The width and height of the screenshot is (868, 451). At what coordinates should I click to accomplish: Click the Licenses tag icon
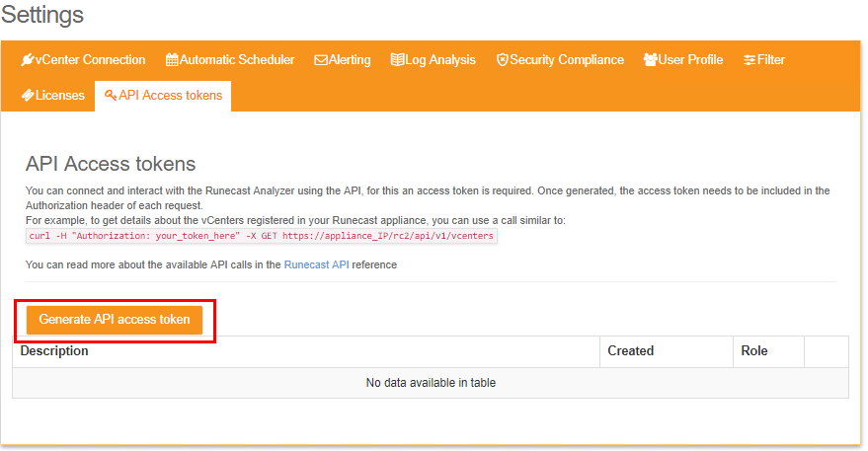(28, 96)
